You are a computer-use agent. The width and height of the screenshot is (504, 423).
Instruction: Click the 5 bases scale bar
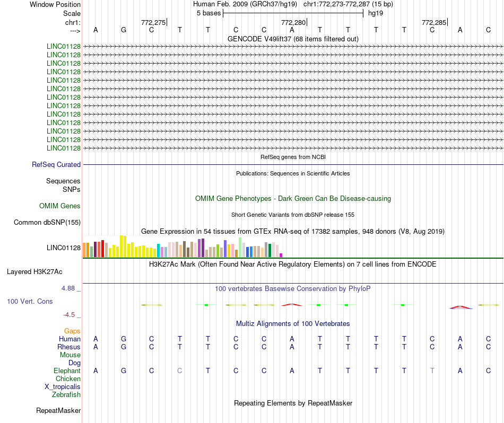293,13
